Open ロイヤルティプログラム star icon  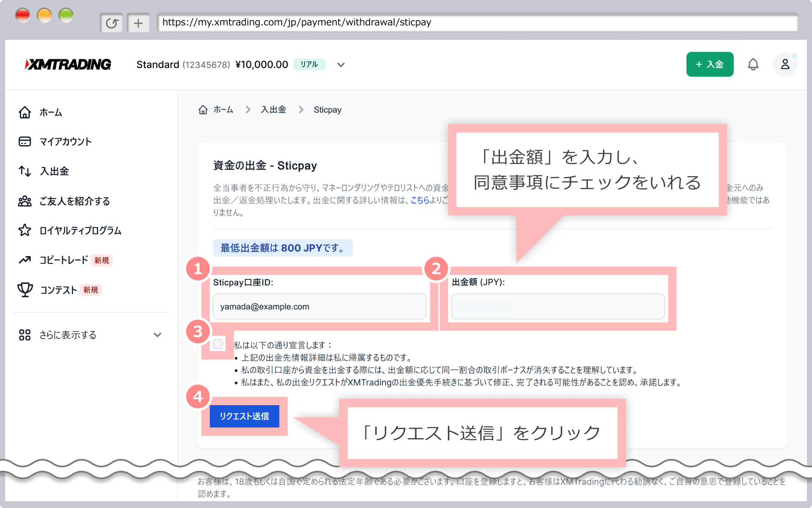click(80, 231)
